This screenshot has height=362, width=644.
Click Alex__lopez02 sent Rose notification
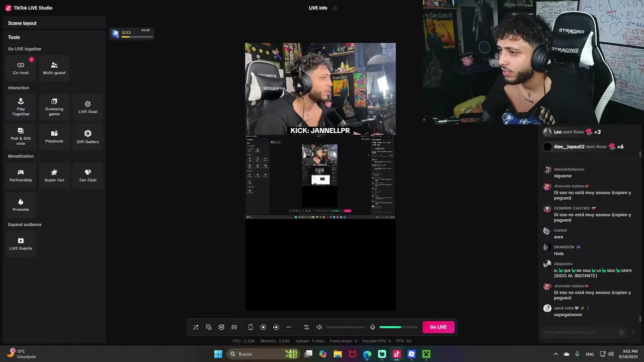pyautogui.click(x=584, y=147)
